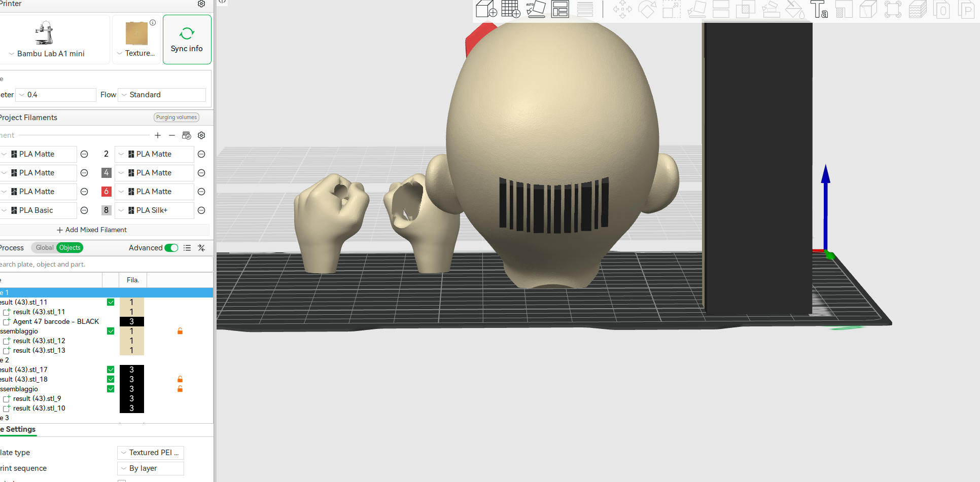Open the PLA Basic filament dropdown
Image resolution: width=980 pixels, height=482 pixels.
38,210
